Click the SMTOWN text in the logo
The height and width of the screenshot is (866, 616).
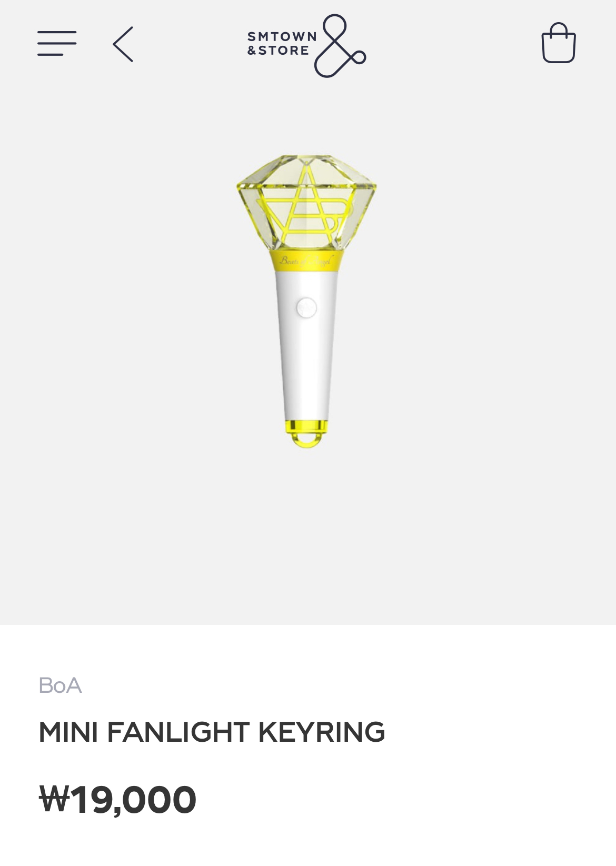(x=282, y=36)
